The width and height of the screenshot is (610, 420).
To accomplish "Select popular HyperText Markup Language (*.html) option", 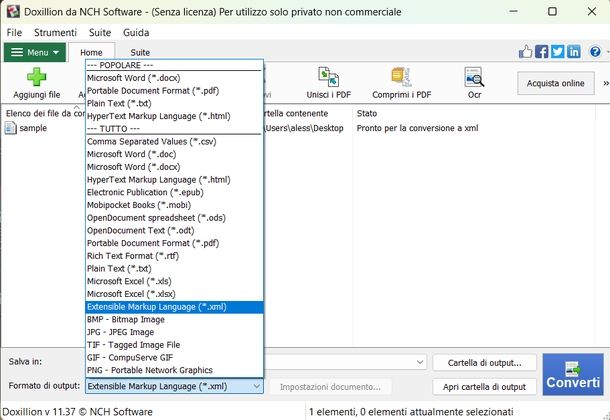I will (x=174, y=116).
